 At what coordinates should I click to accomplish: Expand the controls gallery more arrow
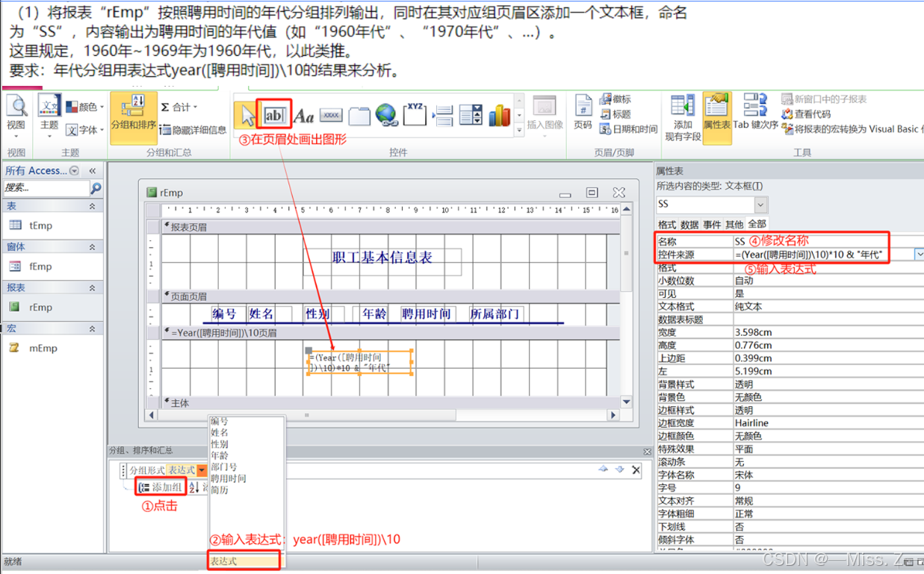[520, 131]
